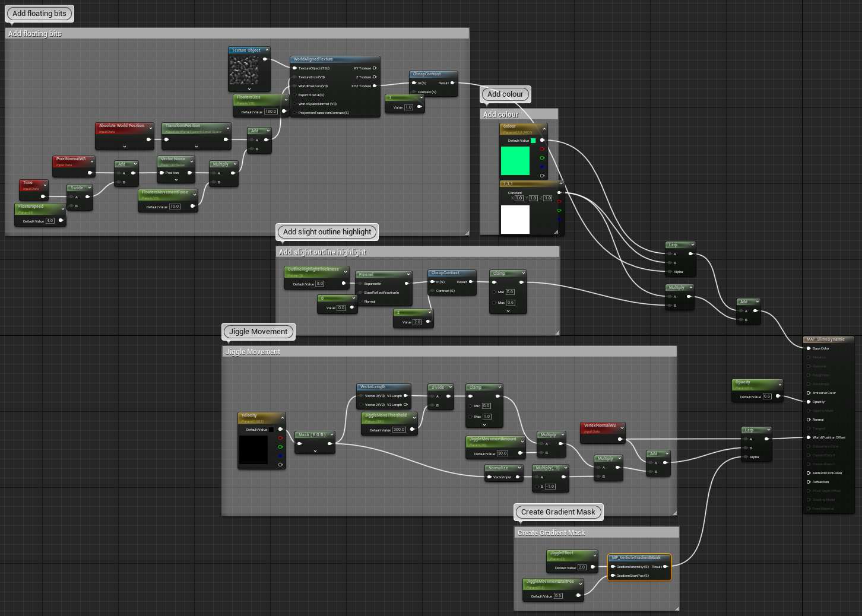Click the 'Create Gradient Mask' comment bubble
Image resolution: width=862 pixels, height=616 pixels.
point(558,512)
